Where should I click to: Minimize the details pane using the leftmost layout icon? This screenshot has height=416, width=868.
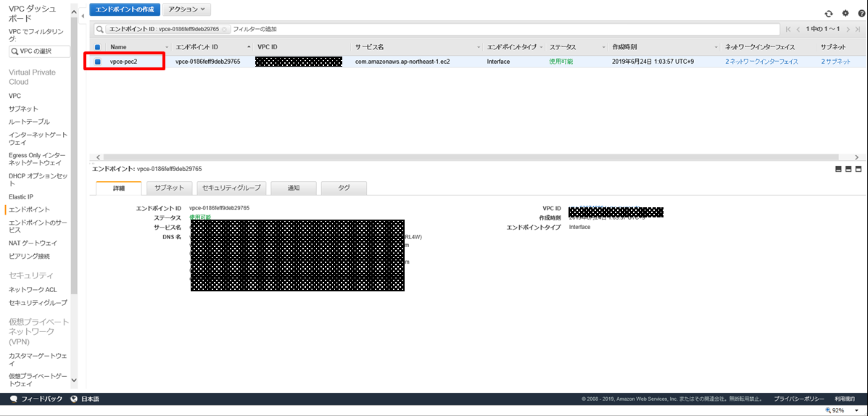pos(839,169)
